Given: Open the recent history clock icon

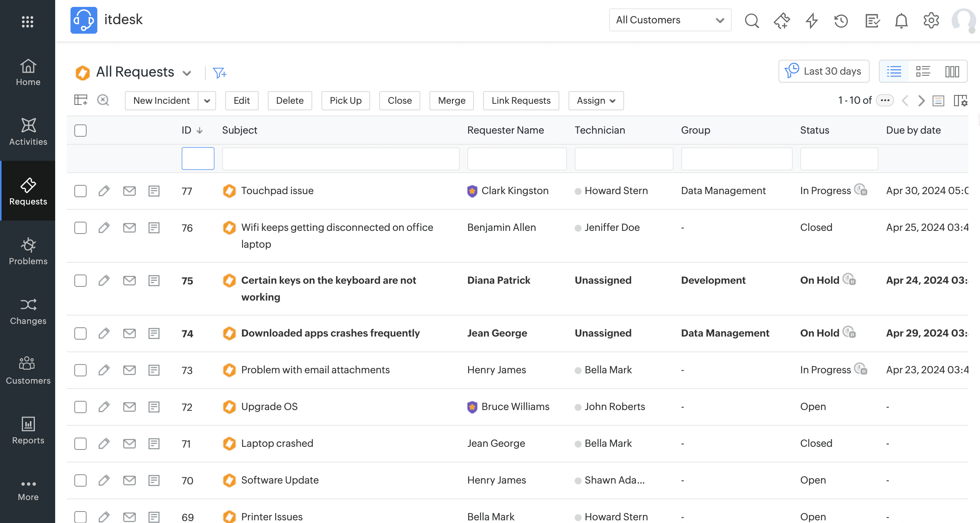Looking at the screenshot, I should [x=841, y=20].
